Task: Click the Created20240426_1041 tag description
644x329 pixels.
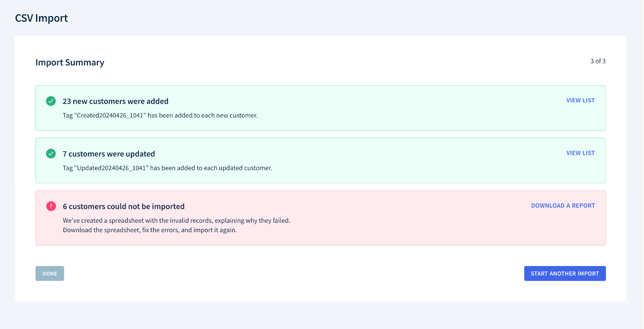Action: point(160,115)
